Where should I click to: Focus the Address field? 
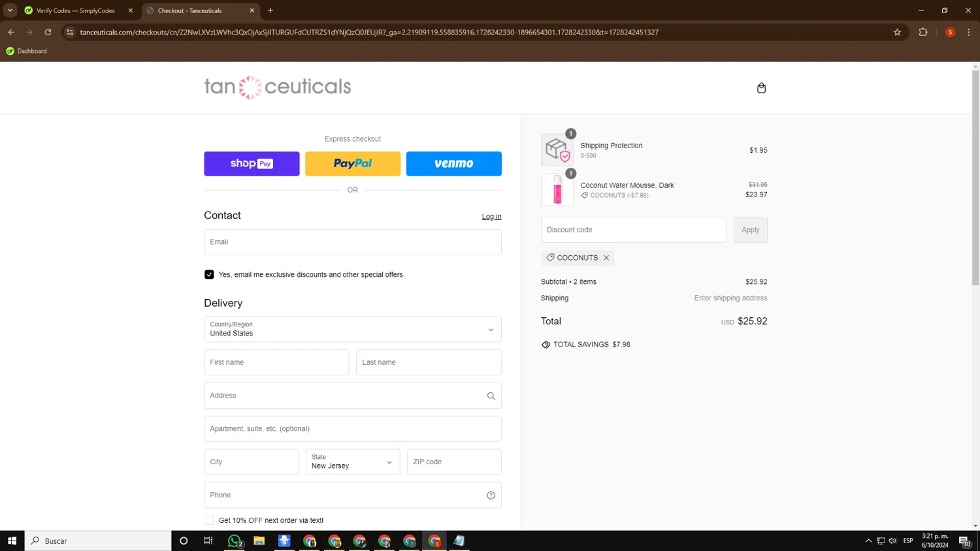(x=353, y=396)
